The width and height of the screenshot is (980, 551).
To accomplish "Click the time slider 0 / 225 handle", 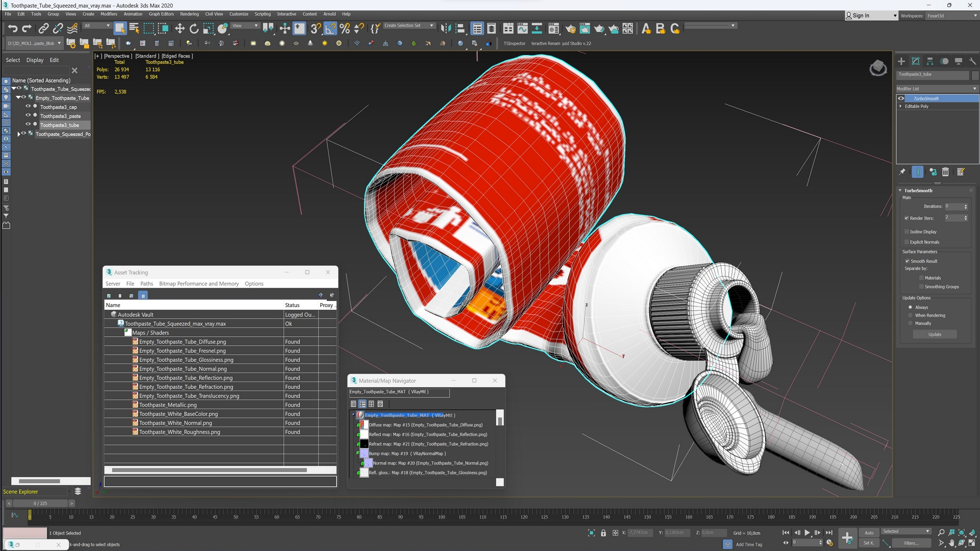I will pyautogui.click(x=40, y=503).
